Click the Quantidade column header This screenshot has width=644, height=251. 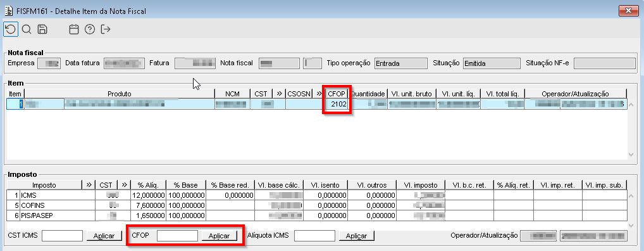click(368, 94)
